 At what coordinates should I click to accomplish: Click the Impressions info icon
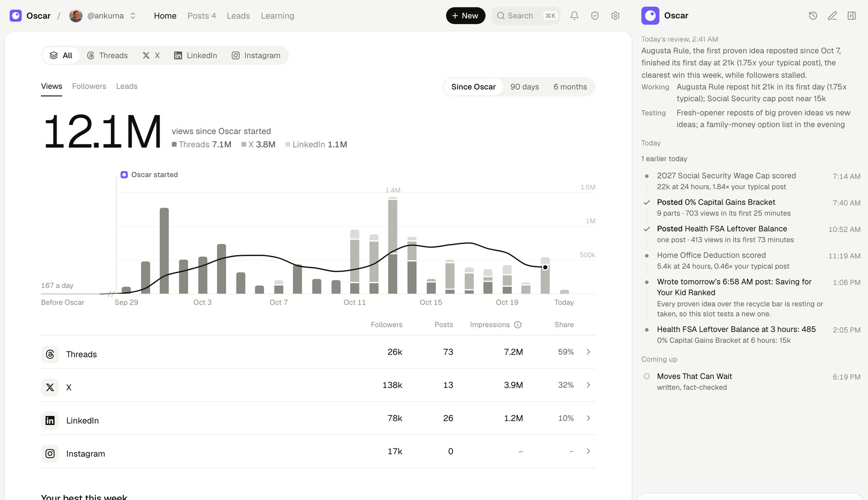click(x=517, y=325)
